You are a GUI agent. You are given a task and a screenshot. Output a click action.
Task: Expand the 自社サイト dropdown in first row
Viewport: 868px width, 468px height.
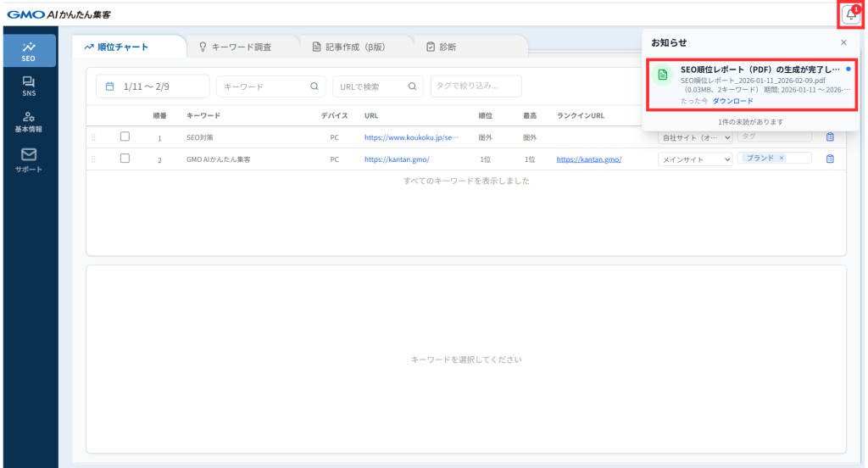coord(695,137)
